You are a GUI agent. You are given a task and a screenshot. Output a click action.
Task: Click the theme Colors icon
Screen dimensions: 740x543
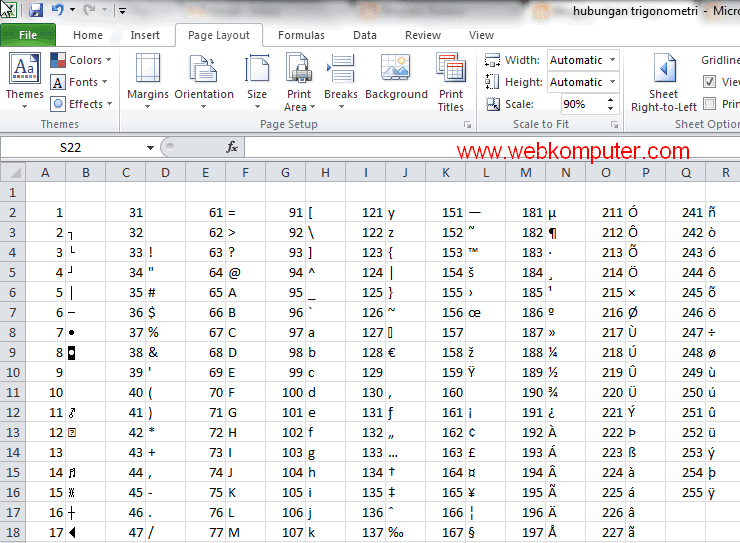pos(58,60)
